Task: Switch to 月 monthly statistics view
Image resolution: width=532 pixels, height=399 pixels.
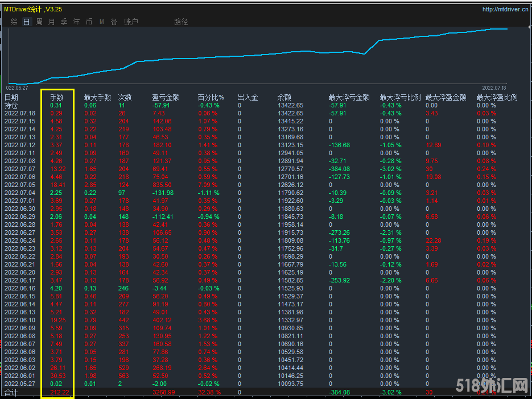Action: (52, 22)
